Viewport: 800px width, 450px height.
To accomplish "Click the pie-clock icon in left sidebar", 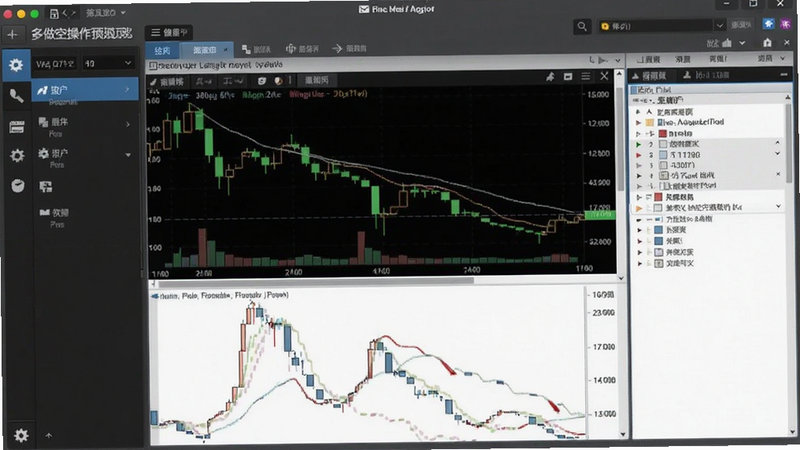I will [18, 186].
